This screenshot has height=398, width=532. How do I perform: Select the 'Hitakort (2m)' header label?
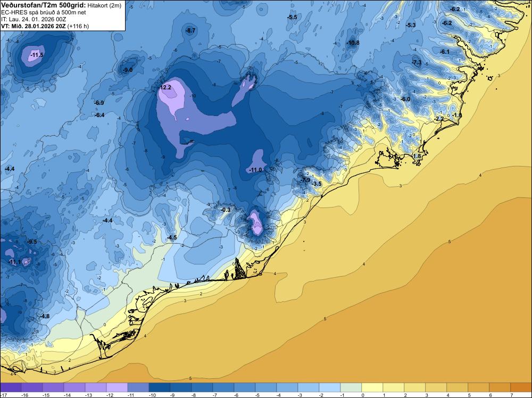coord(104,5)
